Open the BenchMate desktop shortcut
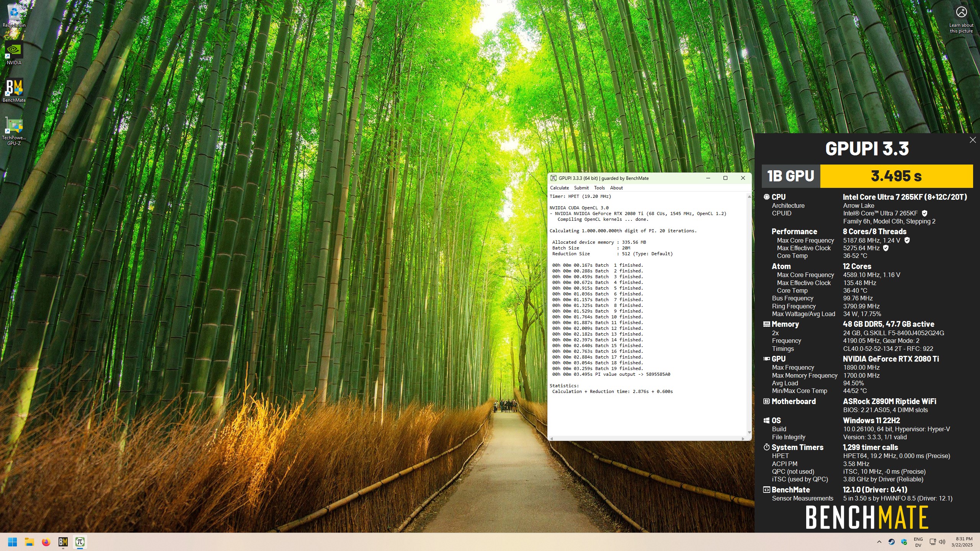 click(x=14, y=90)
